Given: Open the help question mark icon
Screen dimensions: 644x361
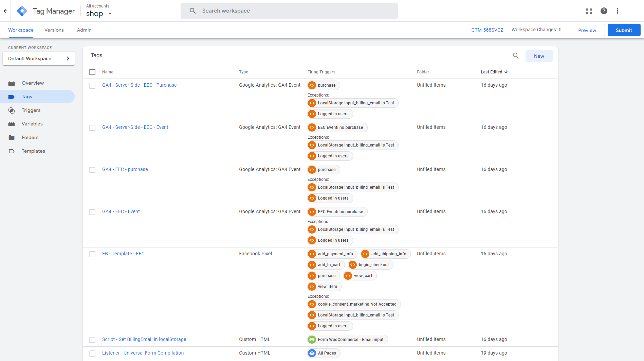Looking at the screenshot, I should pyautogui.click(x=604, y=11).
